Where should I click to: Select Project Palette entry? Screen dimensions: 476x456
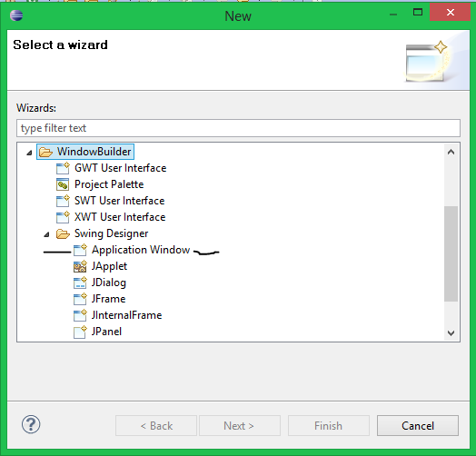click(x=109, y=184)
